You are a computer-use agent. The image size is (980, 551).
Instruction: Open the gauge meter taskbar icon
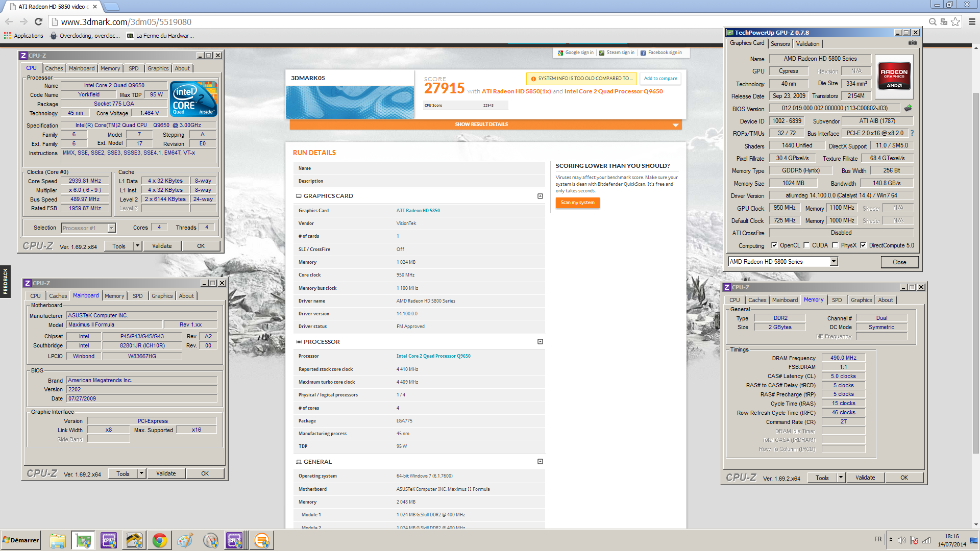(x=211, y=540)
